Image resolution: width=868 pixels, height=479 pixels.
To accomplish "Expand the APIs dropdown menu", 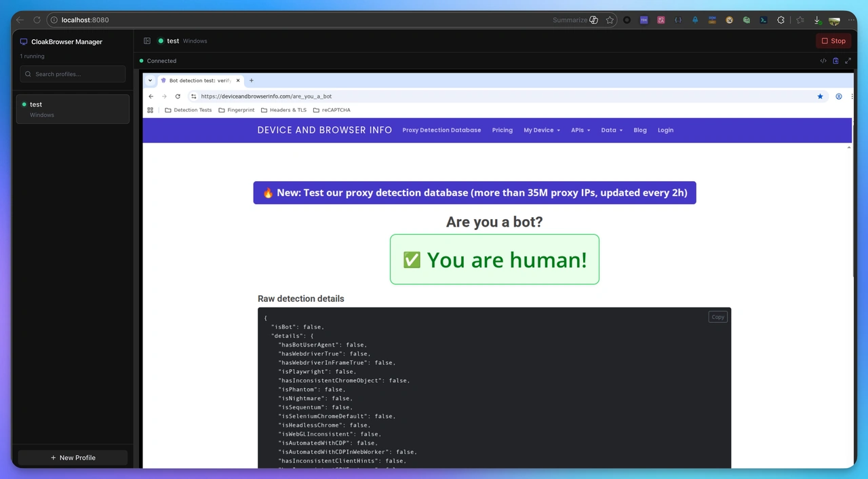I will (x=580, y=130).
